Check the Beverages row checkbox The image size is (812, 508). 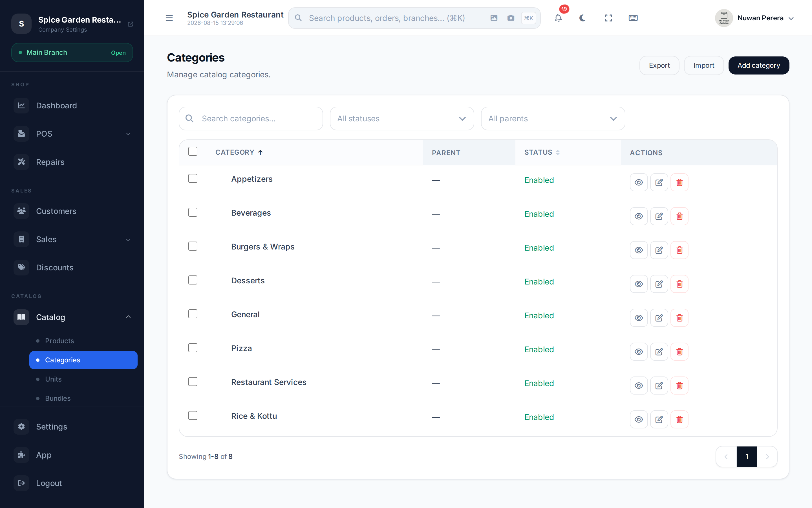(193, 212)
